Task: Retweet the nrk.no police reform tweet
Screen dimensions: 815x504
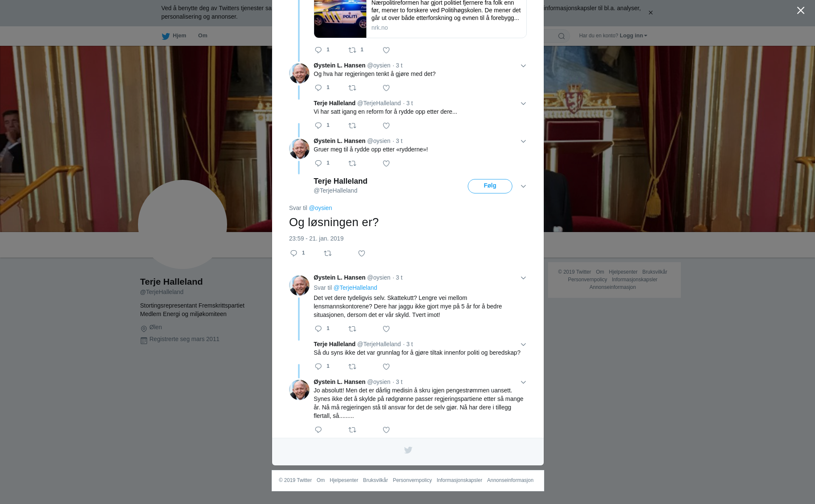Action: pos(352,50)
